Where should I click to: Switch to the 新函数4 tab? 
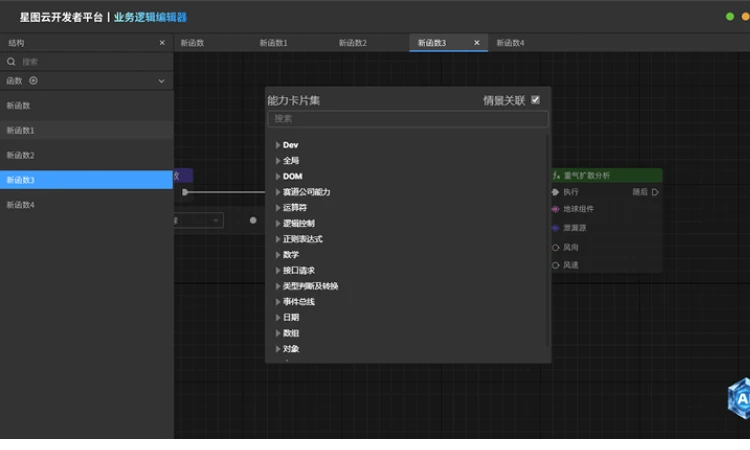(x=510, y=43)
